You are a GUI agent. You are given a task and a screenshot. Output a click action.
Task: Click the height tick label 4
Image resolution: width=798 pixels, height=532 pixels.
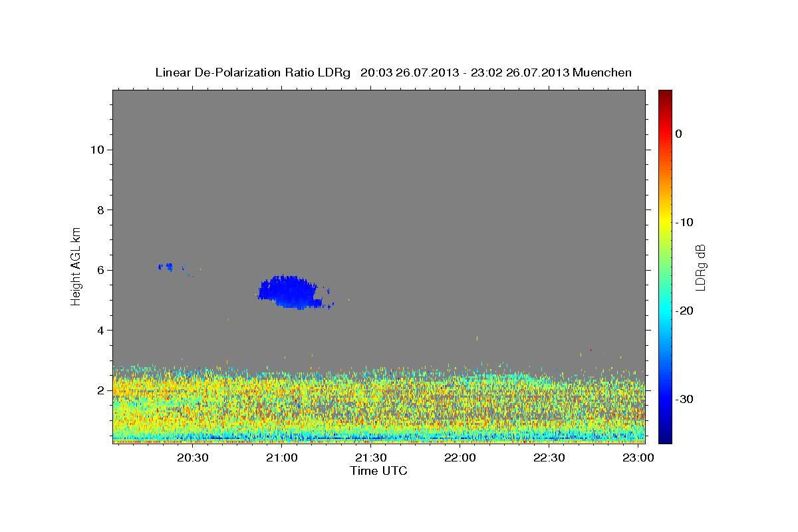pos(99,331)
